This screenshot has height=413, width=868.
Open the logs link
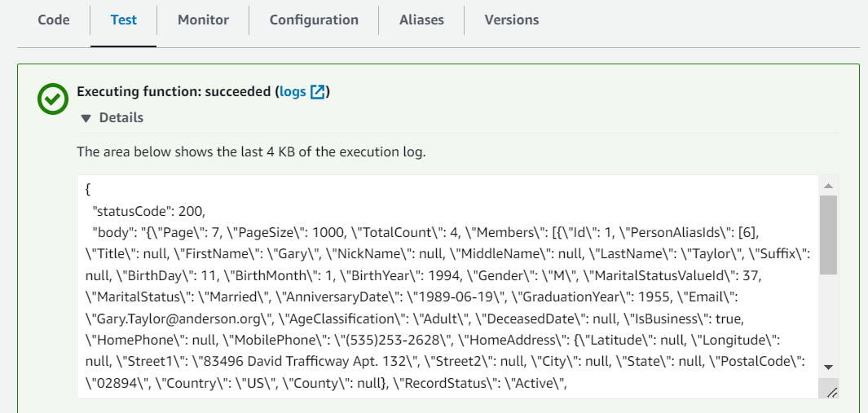[x=293, y=92]
